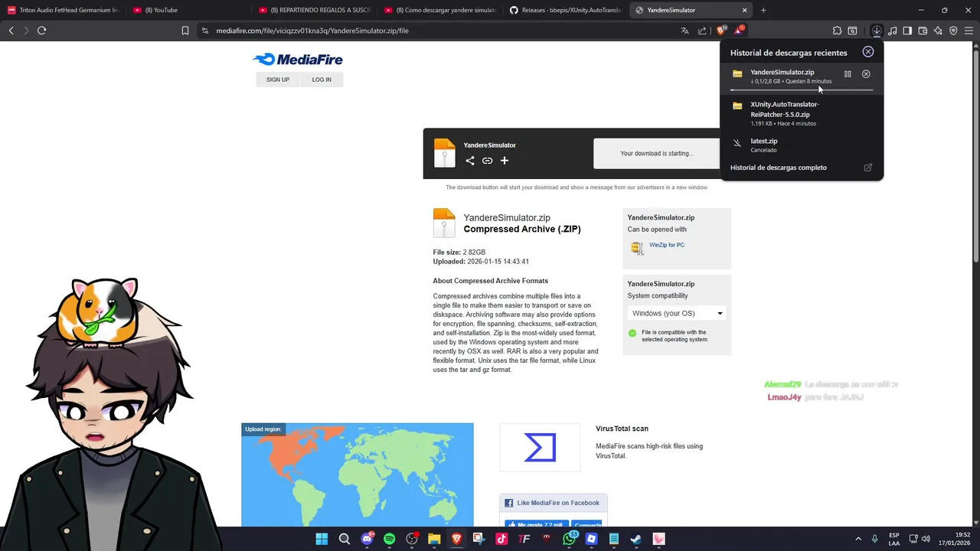Open full download history external-link icon

point(868,168)
